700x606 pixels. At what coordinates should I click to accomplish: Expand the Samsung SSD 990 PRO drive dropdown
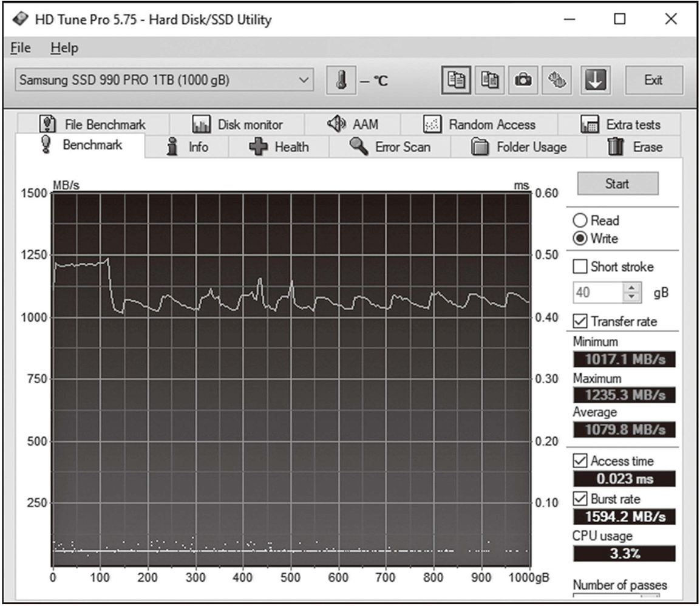[304, 80]
